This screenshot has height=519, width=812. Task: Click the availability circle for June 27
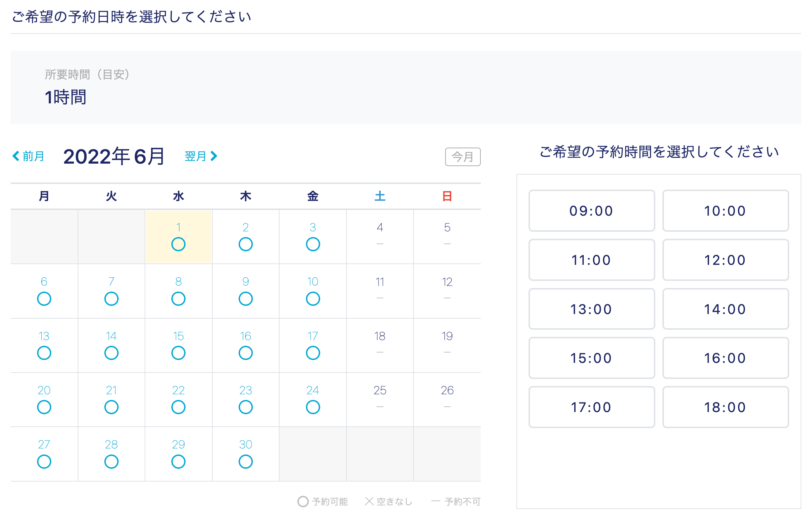tap(44, 462)
